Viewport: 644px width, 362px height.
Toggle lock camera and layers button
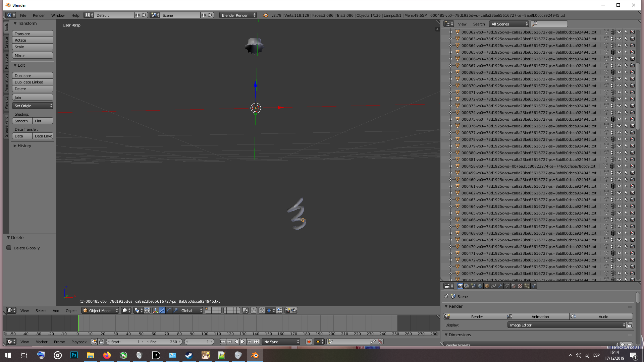click(x=245, y=310)
